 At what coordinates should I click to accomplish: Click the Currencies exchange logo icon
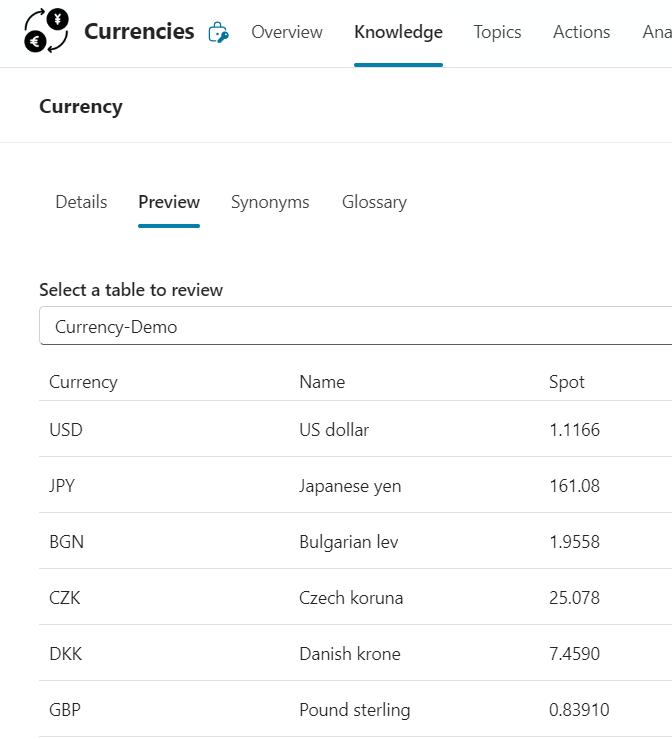46,31
